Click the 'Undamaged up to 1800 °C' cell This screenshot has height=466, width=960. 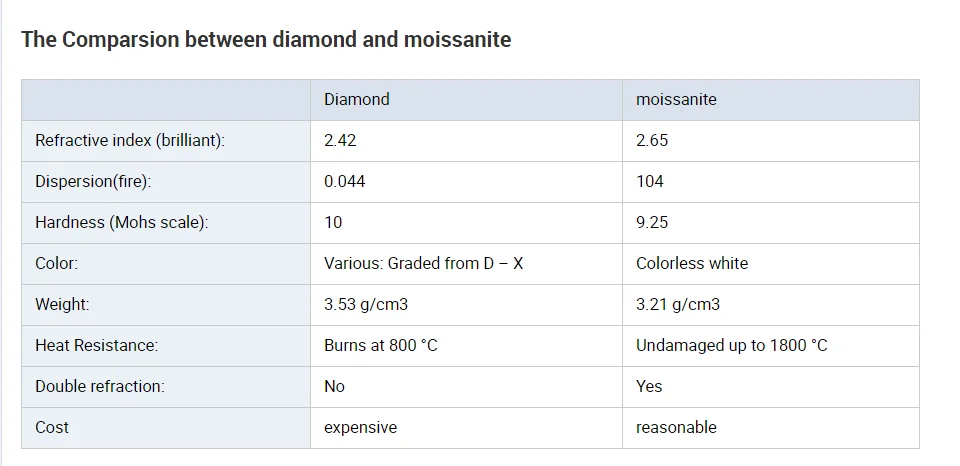[732, 346]
